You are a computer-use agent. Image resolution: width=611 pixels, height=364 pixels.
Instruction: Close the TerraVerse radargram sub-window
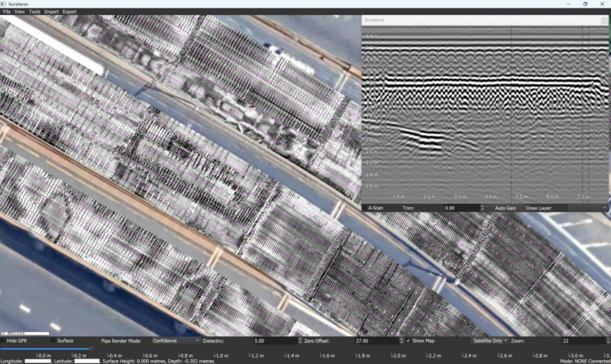604,20
